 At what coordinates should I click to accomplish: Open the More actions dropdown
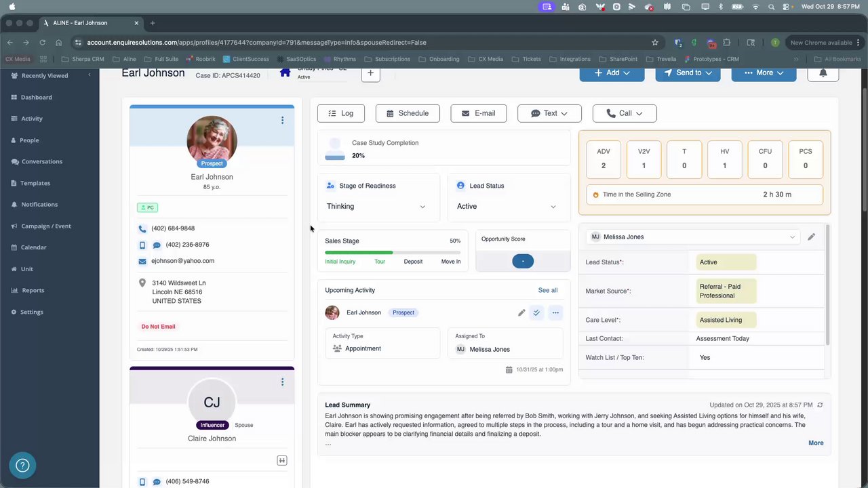764,73
